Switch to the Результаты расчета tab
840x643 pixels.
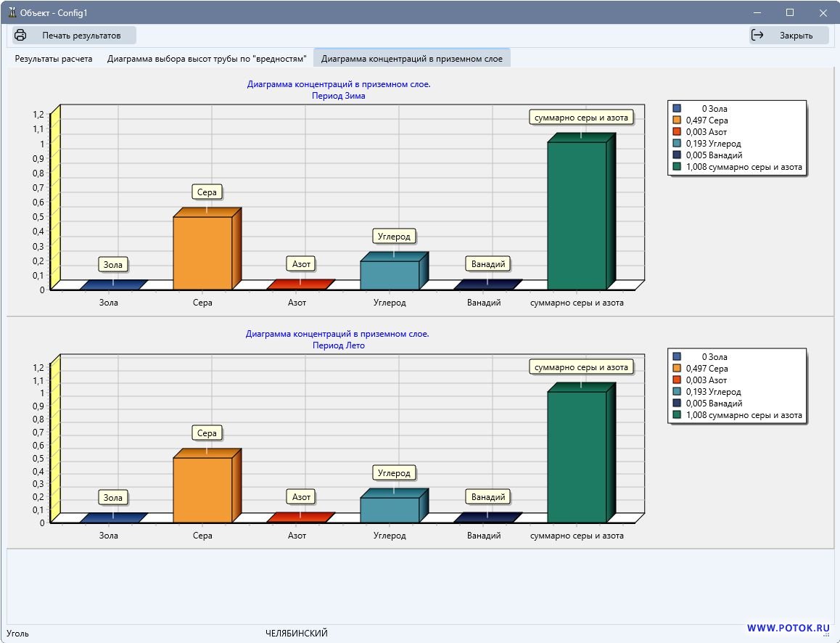(x=54, y=59)
